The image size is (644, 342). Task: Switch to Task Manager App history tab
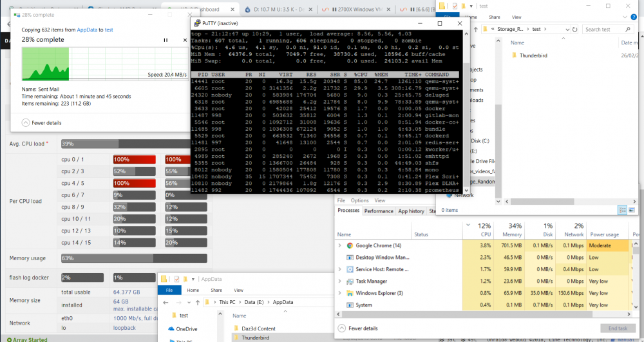(411, 211)
